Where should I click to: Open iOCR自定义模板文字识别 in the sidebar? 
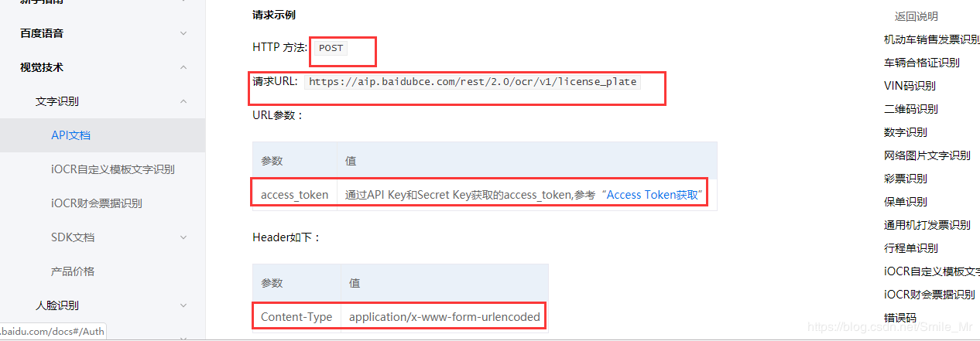pyautogui.click(x=112, y=169)
